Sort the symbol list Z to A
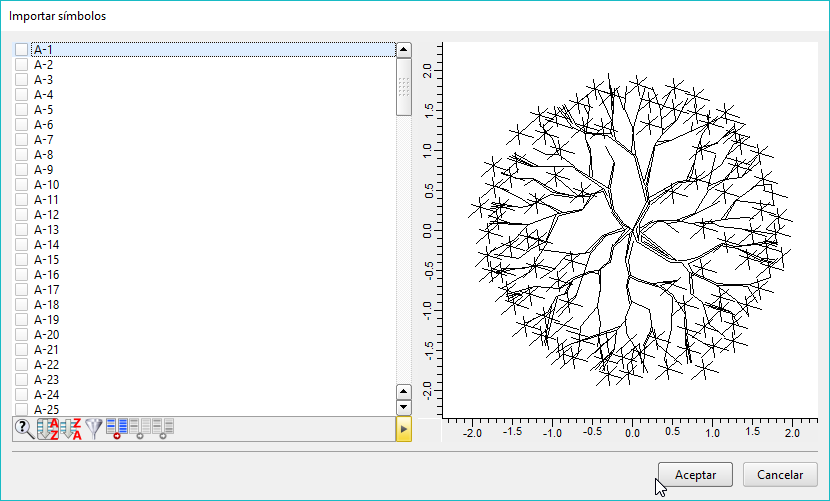Viewport: 830px width, 501px height. (71, 428)
